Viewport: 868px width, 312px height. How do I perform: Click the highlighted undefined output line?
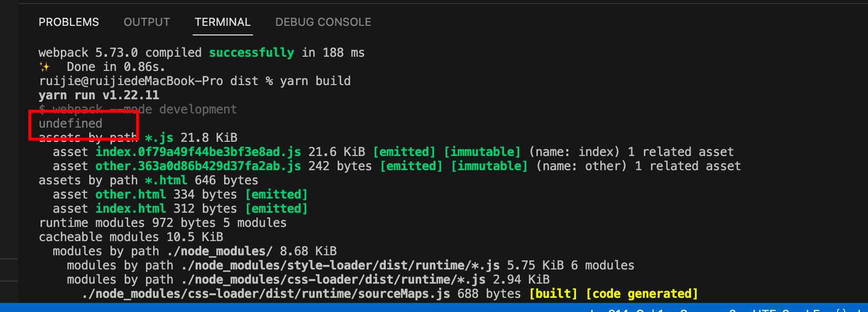pyautogui.click(x=70, y=124)
